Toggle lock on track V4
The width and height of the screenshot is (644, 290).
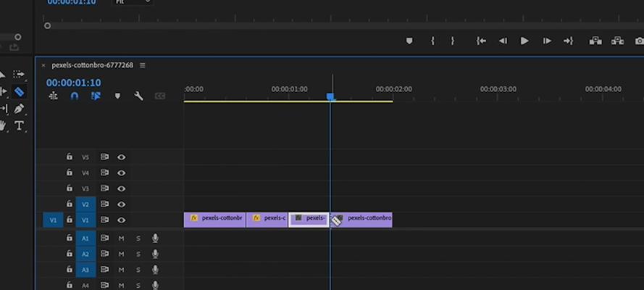(70, 173)
